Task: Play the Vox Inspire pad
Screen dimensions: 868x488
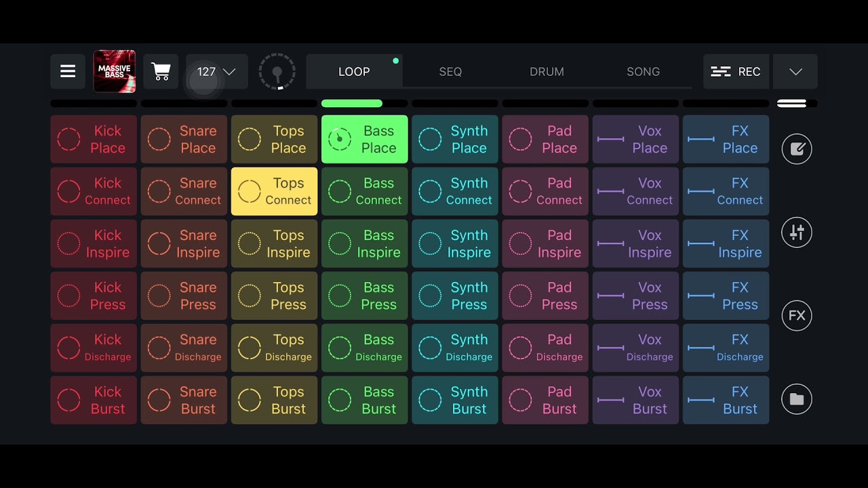Action: tap(635, 243)
